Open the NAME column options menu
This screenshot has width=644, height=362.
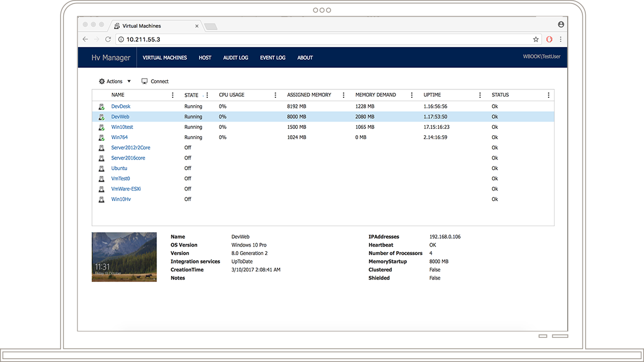pos(172,94)
